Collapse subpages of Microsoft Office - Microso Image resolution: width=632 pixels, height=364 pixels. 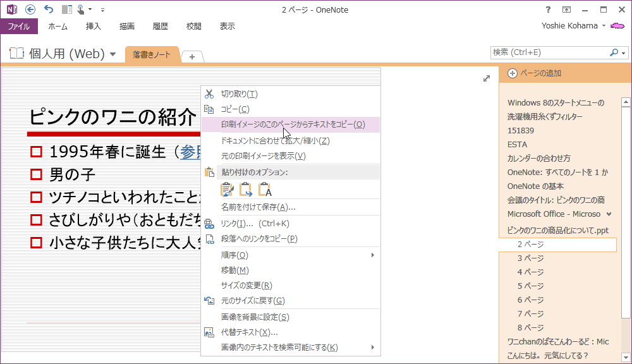609,214
